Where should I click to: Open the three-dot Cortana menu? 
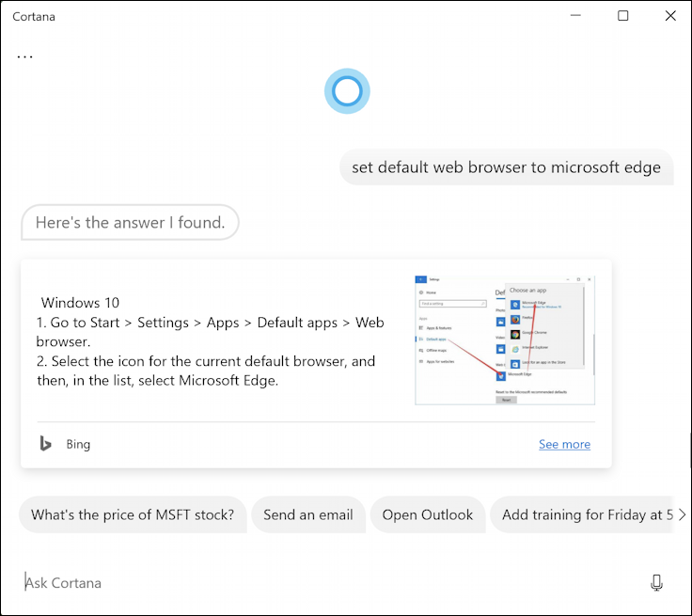24,56
